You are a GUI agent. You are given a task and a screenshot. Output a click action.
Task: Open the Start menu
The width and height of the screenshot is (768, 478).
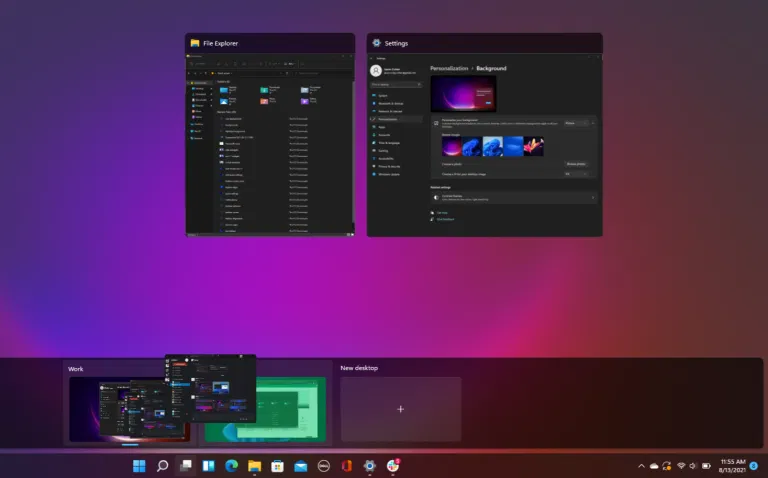[139, 466]
